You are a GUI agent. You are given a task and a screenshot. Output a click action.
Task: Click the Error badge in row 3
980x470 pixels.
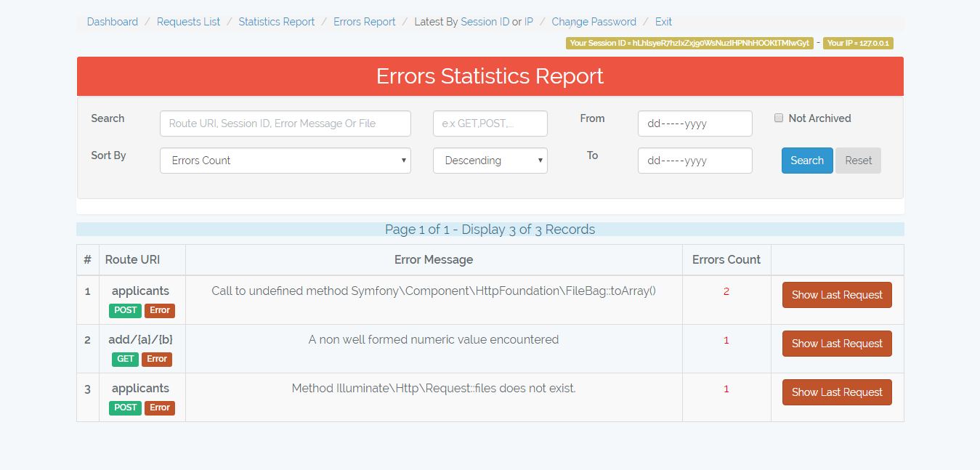(x=160, y=408)
